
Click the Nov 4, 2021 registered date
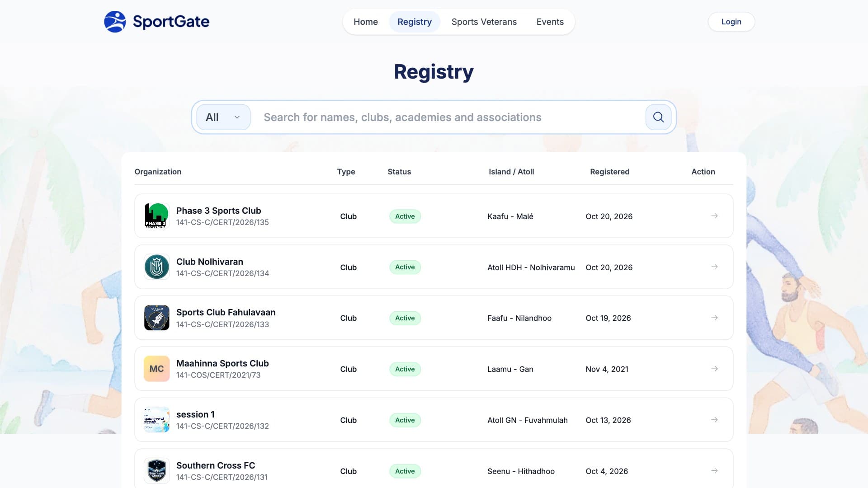click(x=607, y=369)
